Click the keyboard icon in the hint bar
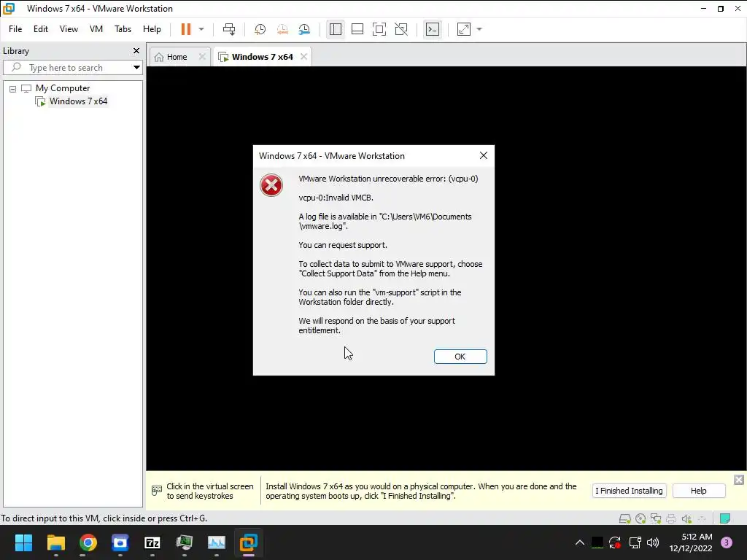 (x=156, y=491)
